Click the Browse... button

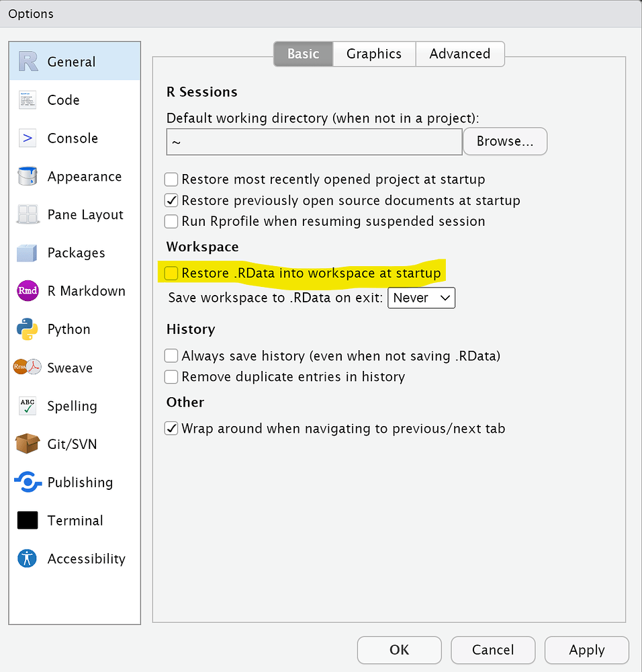tap(505, 142)
